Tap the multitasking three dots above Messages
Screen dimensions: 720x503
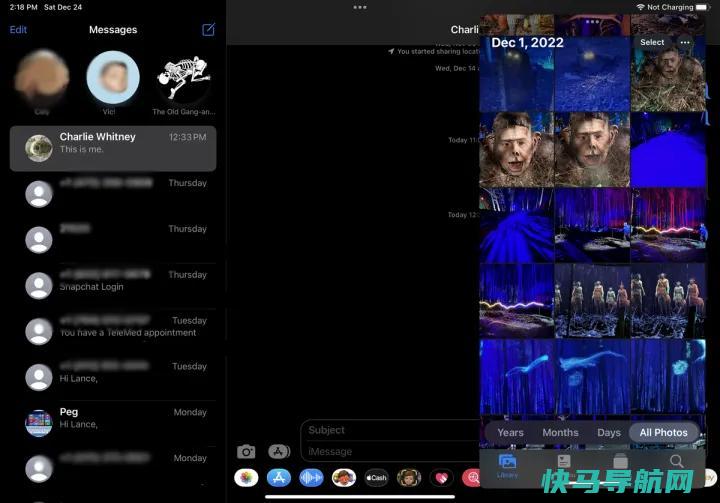coord(360,7)
